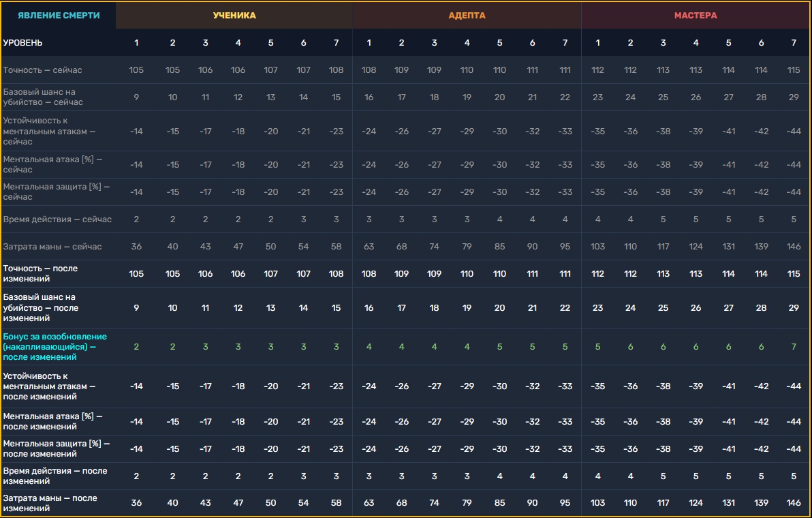The width and height of the screenshot is (812, 518).
Task: Click 'Устойчивость к ментальным атакам — после изменений' label
Action: (x=49, y=386)
